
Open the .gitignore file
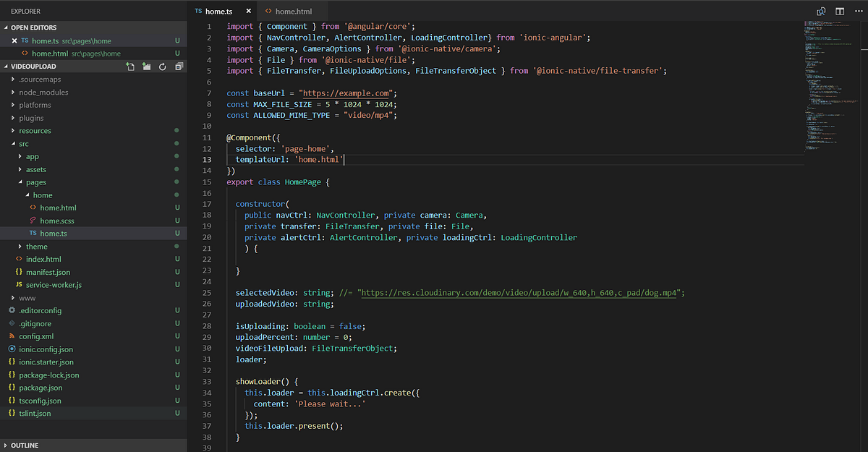(93, 323)
